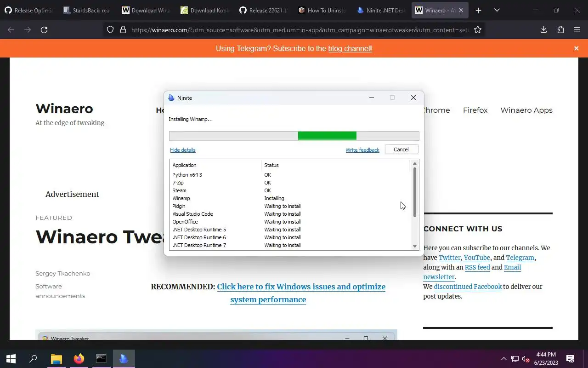Switch to the Ninite .NET Desk tab

click(x=382, y=10)
